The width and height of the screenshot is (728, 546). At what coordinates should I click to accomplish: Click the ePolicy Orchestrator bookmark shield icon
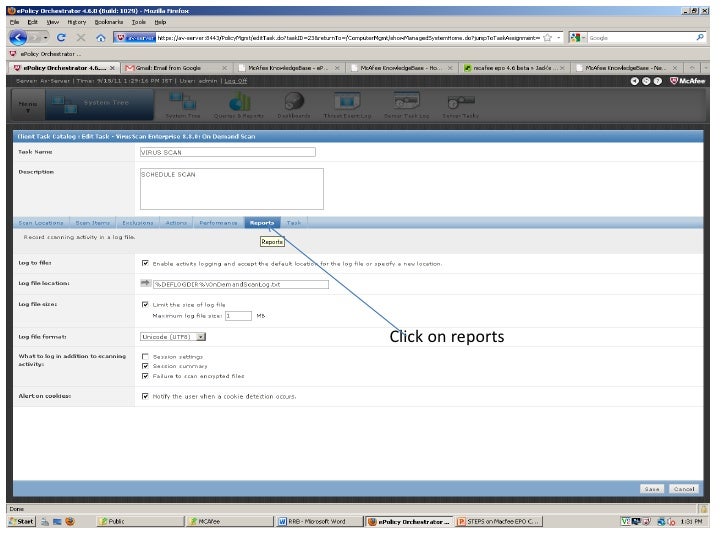tap(13, 54)
